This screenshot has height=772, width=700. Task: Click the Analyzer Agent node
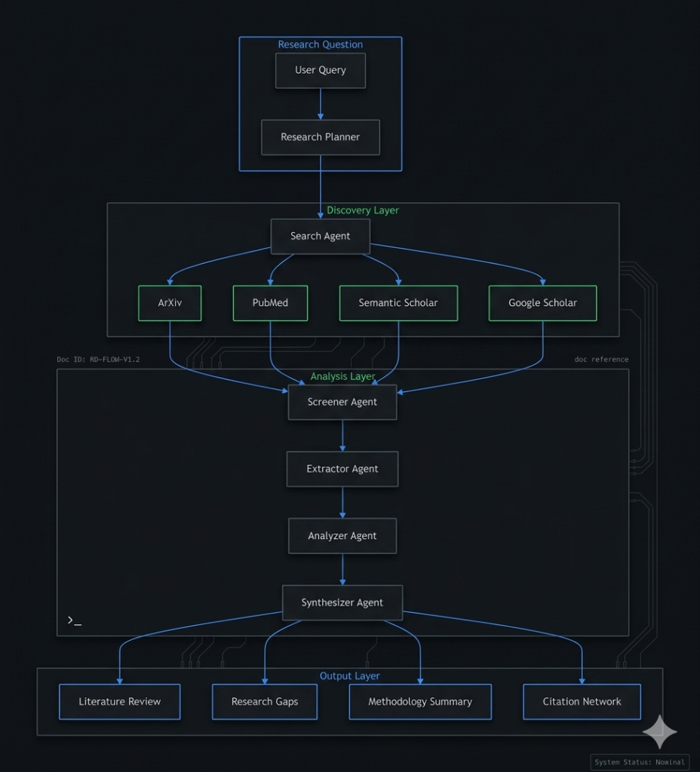[x=342, y=536]
